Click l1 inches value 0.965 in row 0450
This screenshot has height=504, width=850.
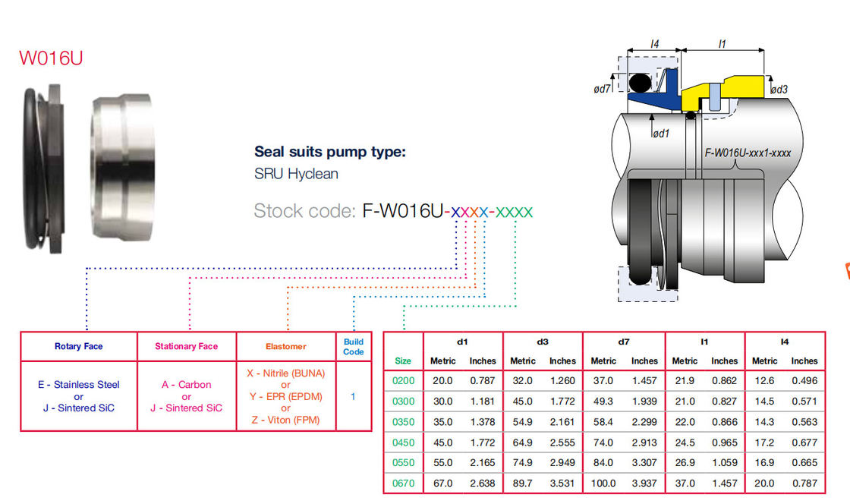tap(724, 443)
